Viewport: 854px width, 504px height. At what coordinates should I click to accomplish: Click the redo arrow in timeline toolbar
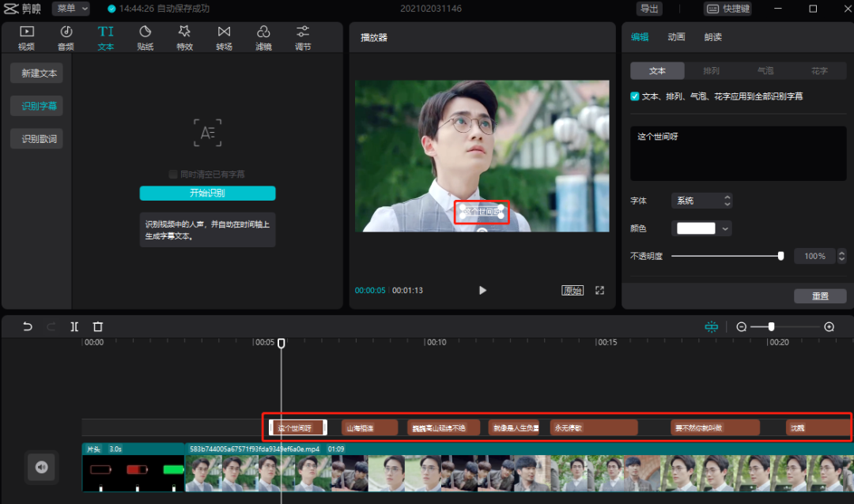point(51,326)
